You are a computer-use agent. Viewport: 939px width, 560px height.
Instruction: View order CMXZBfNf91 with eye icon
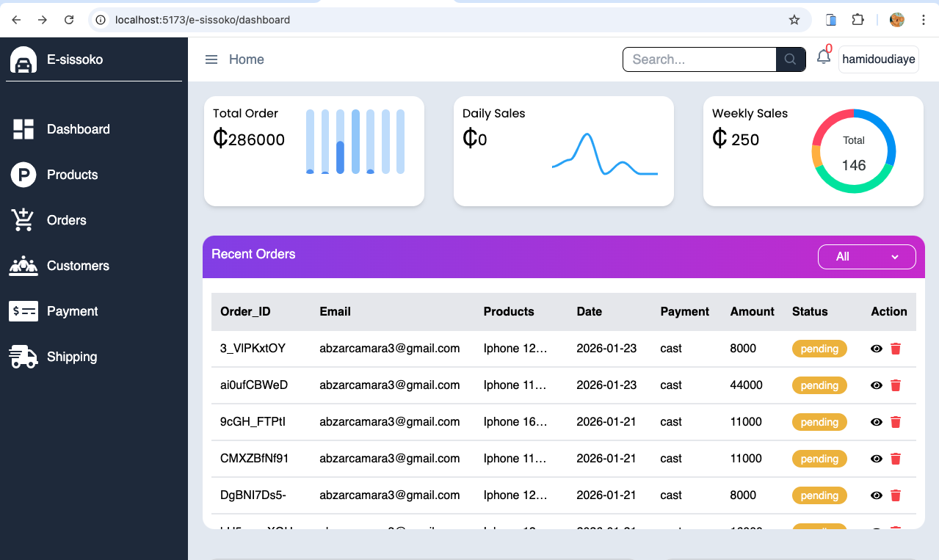coord(876,459)
